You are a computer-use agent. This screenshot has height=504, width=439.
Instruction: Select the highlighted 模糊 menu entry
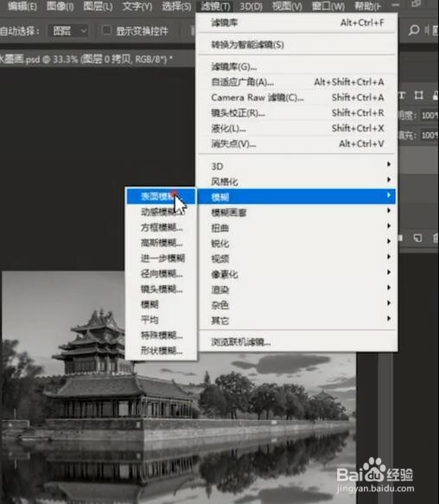pos(296,196)
